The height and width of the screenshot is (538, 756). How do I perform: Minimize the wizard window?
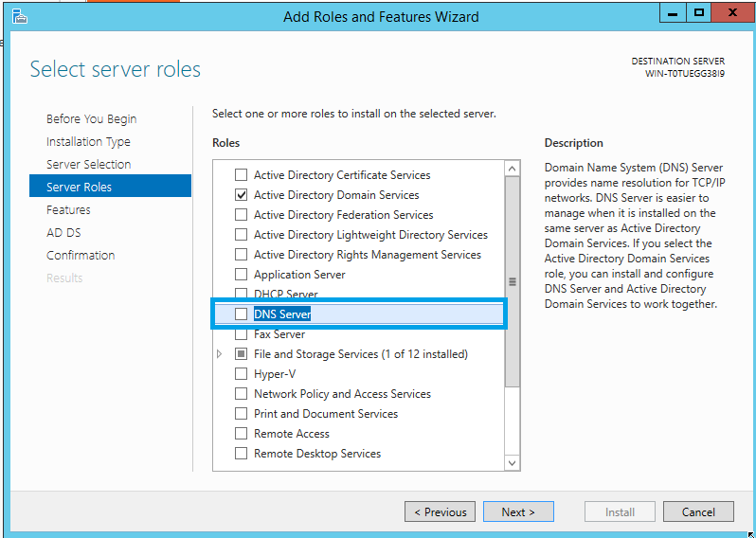[673, 13]
